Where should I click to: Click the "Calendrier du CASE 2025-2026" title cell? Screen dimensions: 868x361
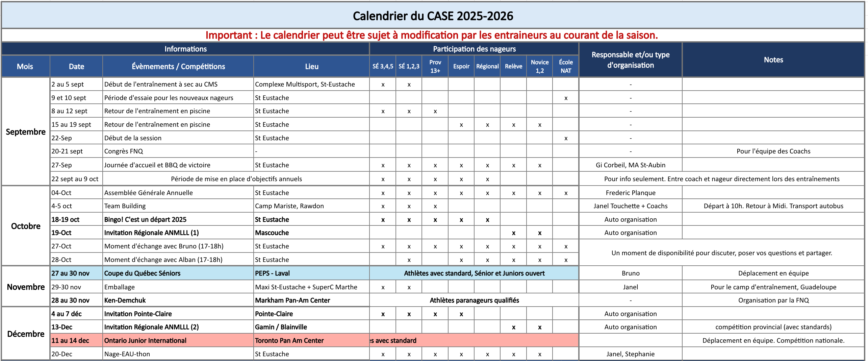click(433, 16)
